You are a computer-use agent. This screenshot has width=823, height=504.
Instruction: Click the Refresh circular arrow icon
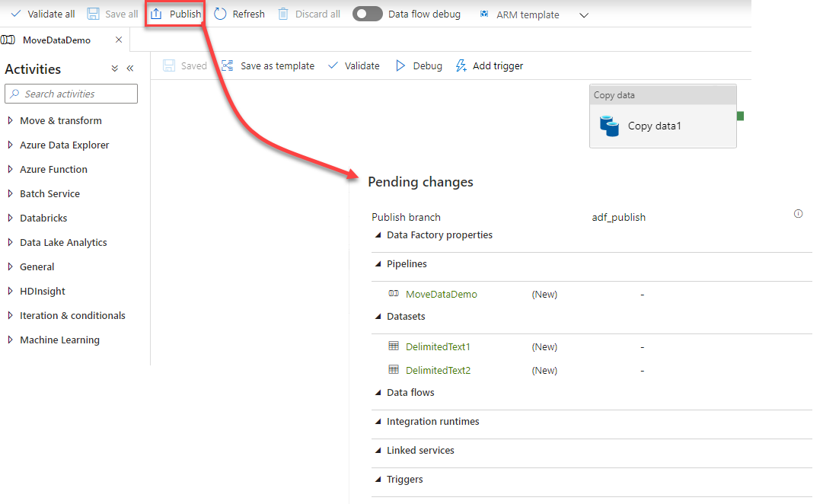click(x=220, y=14)
